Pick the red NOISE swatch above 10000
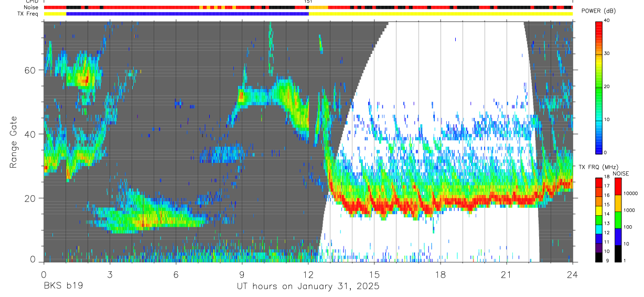This screenshot has width=644, height=297. tap(618, 186)
